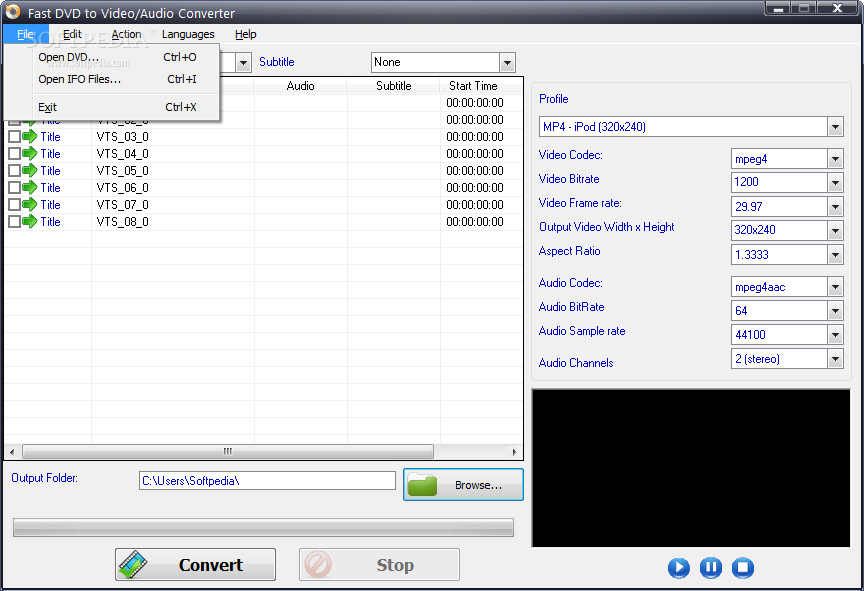Click the green arrow icon for VTS_06_0
The width and height of the screenshot is (864, 591).
point(30,187)
